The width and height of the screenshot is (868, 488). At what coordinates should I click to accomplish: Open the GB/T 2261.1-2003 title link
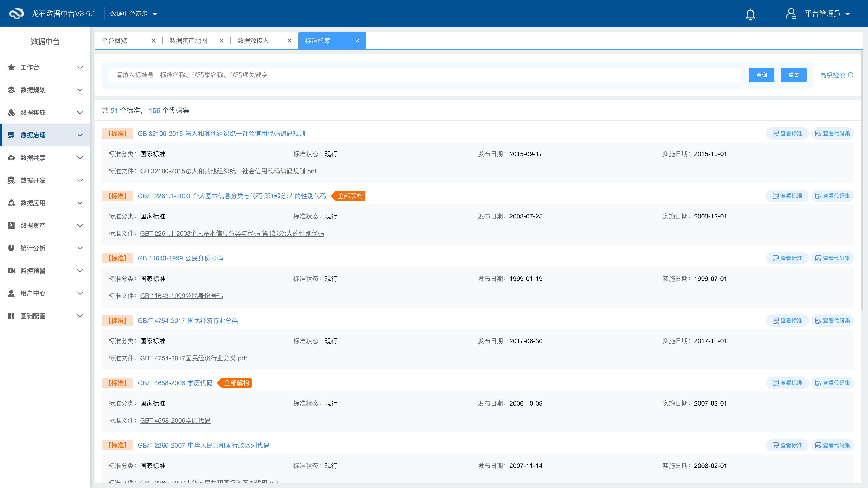(x=232, y=196)
